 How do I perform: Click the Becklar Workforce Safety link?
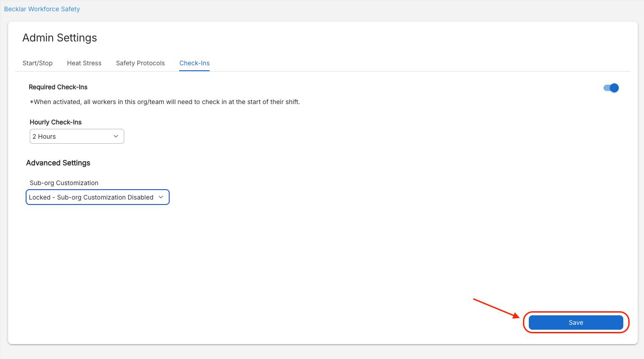[42, 9]
